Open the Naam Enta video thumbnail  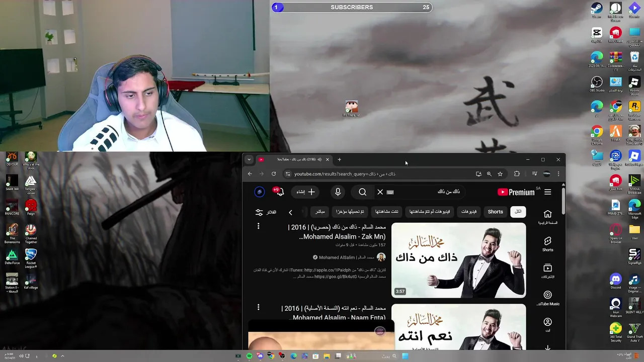tap(459, 327)
